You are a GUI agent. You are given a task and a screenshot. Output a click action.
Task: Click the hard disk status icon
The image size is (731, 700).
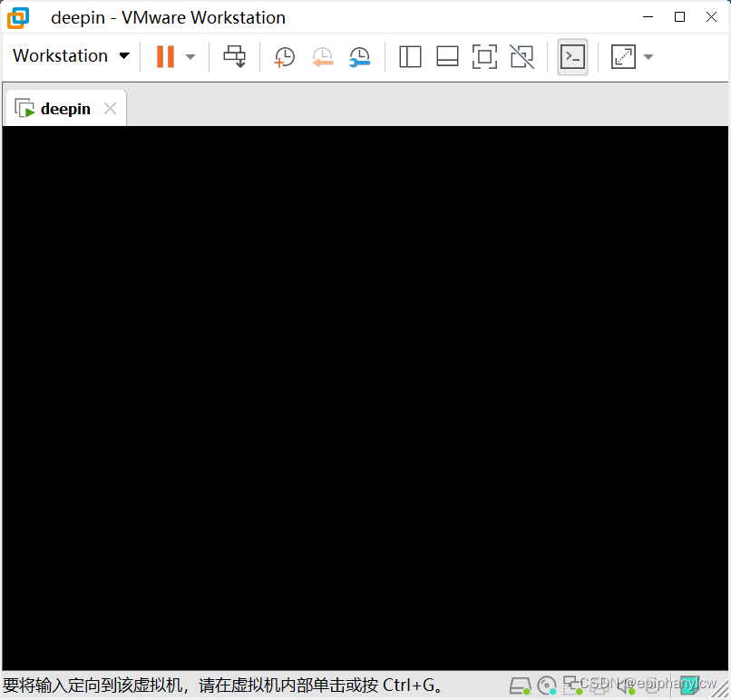521,685
